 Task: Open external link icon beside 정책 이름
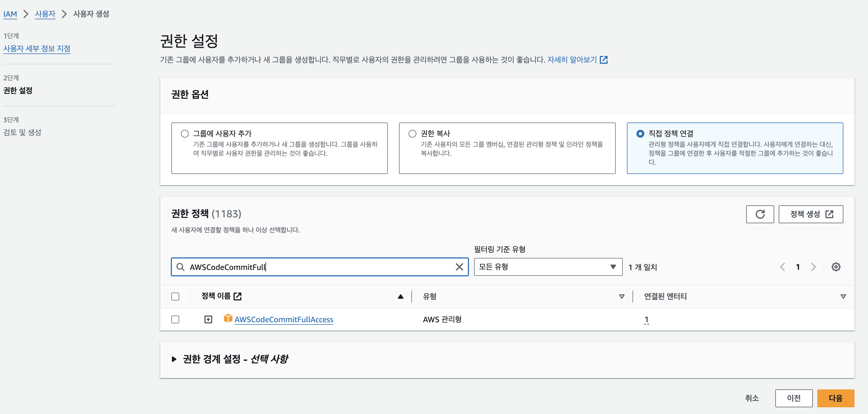click(x=237, y=296)
